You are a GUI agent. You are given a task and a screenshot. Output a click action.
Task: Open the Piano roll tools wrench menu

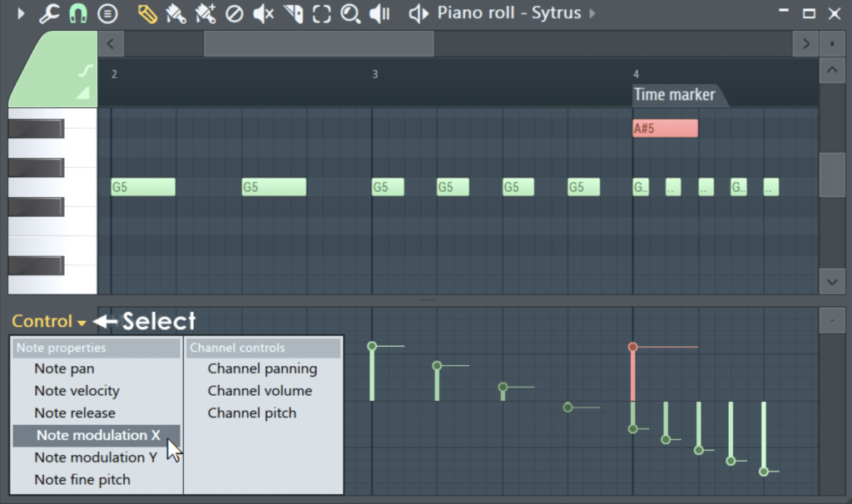[x=49, y=13]
